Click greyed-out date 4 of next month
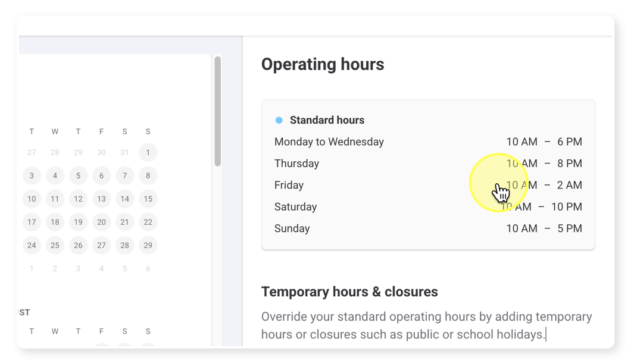This screenshot has height=364, width=631. coord(101,269)
